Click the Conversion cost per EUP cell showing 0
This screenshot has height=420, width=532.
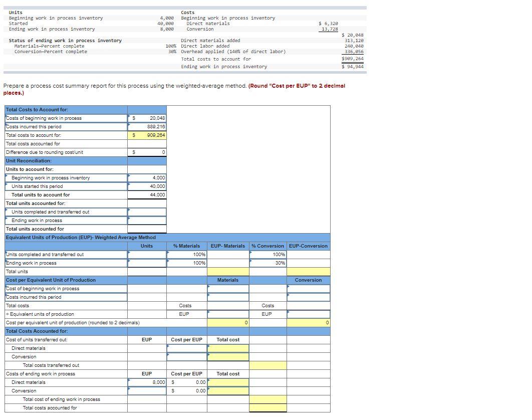pos(308,323)
